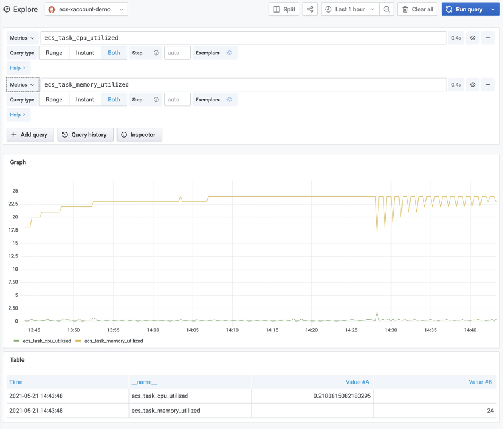Viewport: 504px width, 430px height.
Task: Open Query history
Action: click(x=85, y=135)
